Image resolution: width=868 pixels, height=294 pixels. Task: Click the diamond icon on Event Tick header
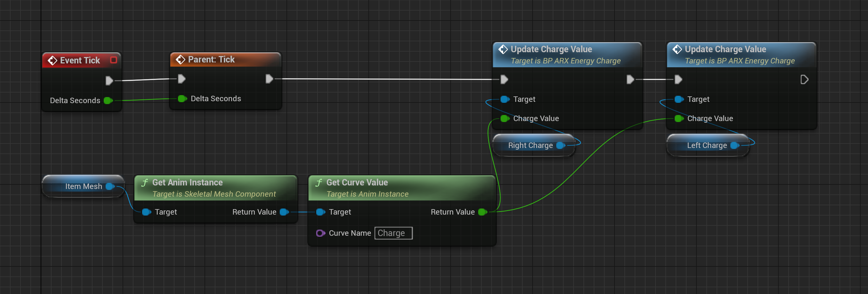[52, 61]
